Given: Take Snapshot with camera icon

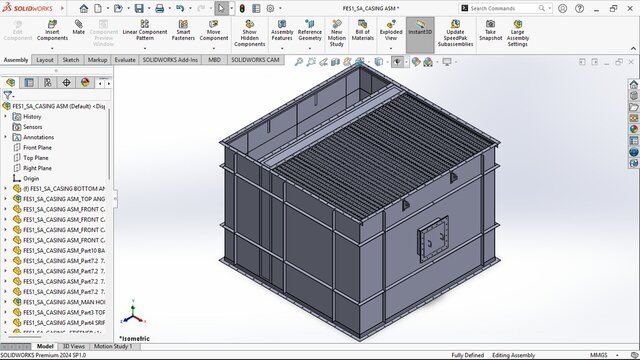Looking at the screenshot, I should (x=490, y=30).
